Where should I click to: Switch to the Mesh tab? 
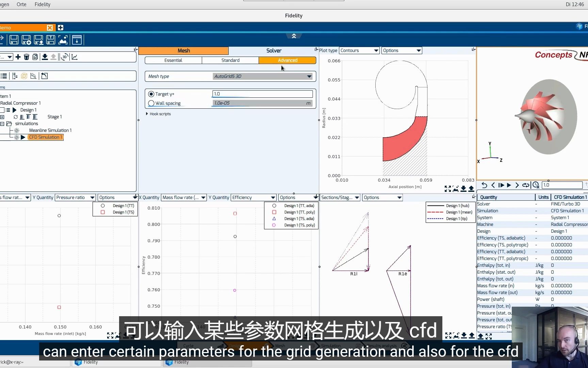point(184,51)
